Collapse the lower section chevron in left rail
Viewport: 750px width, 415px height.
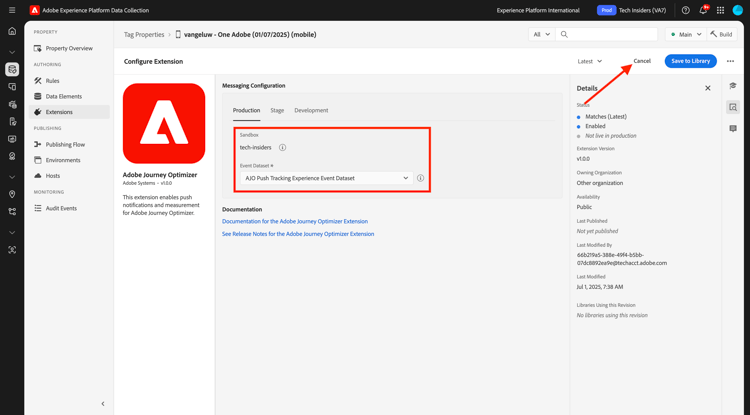point(12,232)
